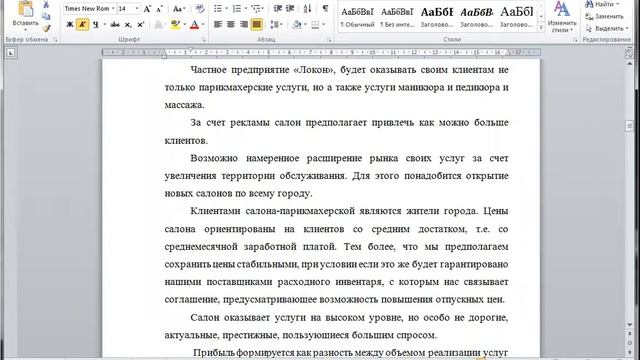Click the Bullets list icon
This screenshot has height=360, width=640.
coord(218,9)
